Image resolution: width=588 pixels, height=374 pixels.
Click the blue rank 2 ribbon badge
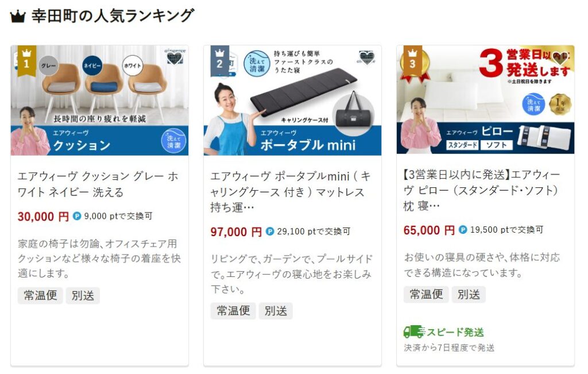(x=219, y=61)
